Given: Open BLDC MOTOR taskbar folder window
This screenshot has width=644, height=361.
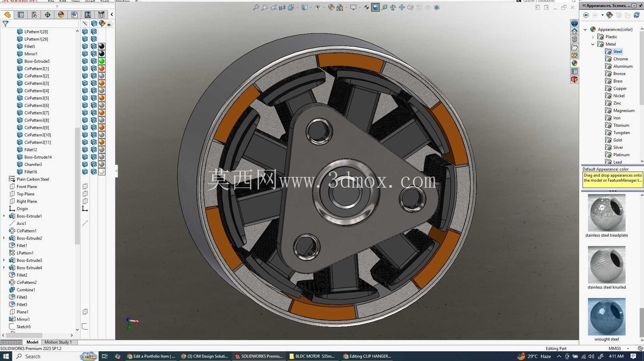Looking at the screenshot, I should (x=312, y=356).
